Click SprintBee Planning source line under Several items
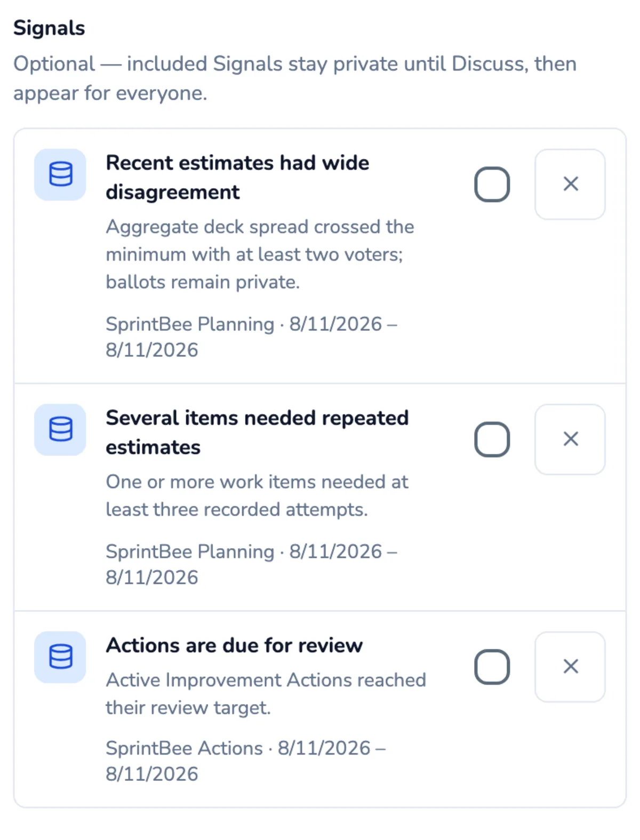Image resolution: width=640 pixels, height=840 pixels. [x=251, y=564]
